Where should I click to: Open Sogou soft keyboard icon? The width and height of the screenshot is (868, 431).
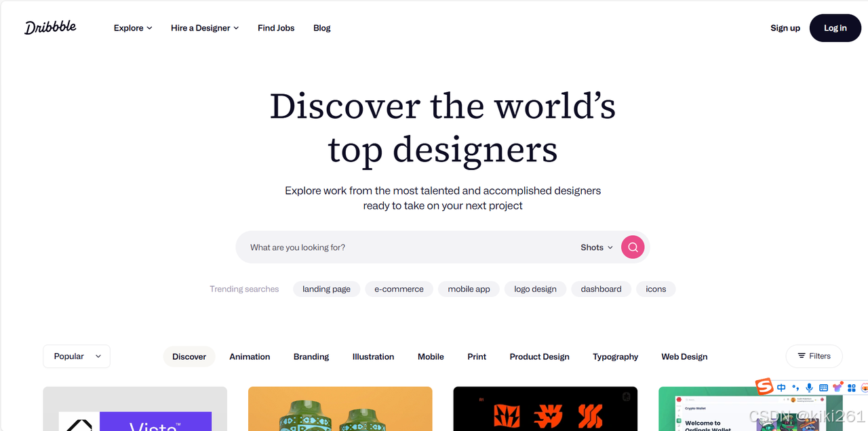[823, 388]
